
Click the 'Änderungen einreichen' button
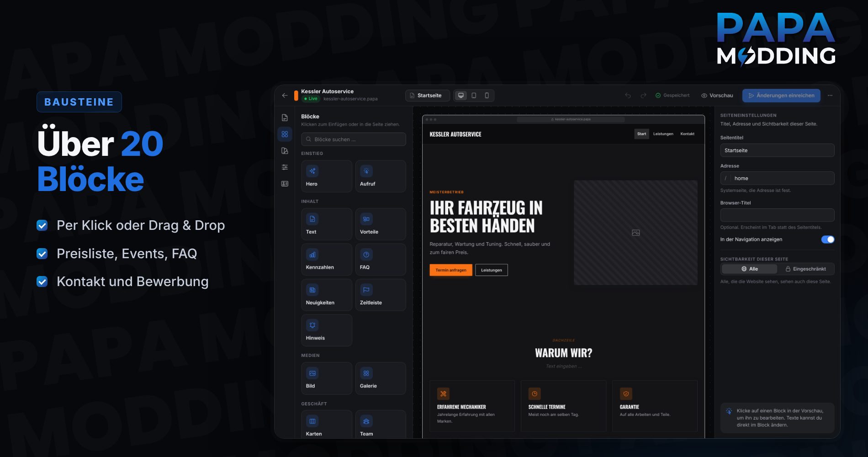[x=781, y=96]
